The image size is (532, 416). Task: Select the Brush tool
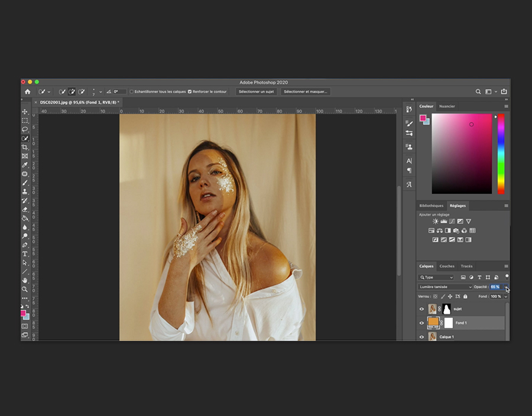pyautogui.click(x=25, y=183)
